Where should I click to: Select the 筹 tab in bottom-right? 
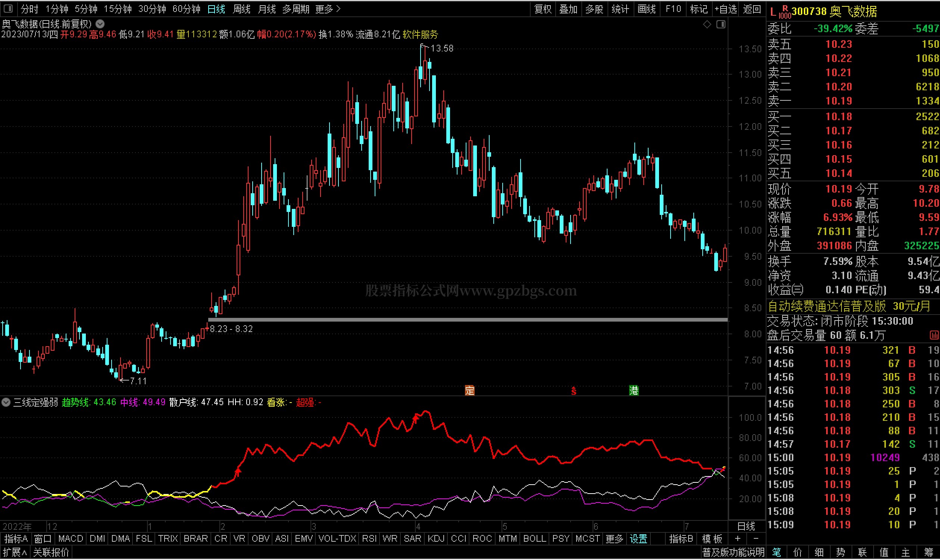click(928, 553)
